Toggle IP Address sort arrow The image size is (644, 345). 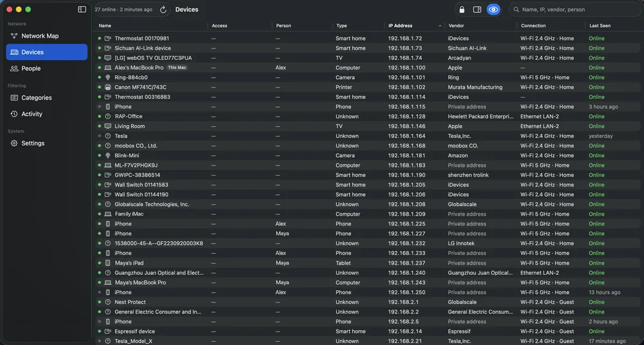(440, 26)
